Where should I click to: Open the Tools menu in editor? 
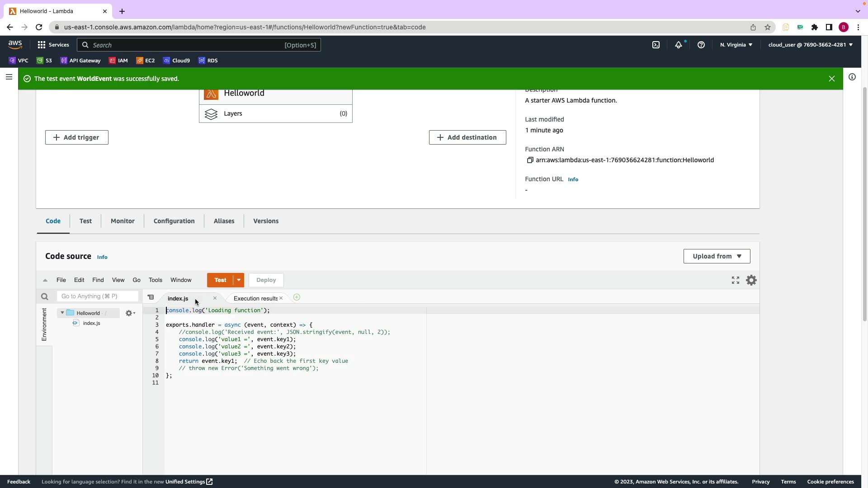(155, 280)
